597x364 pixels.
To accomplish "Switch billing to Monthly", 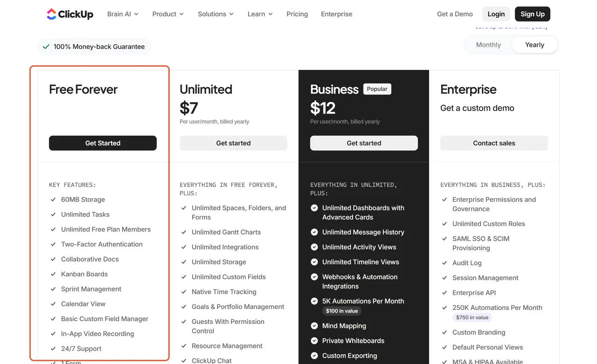I will [x=488, y=45].
